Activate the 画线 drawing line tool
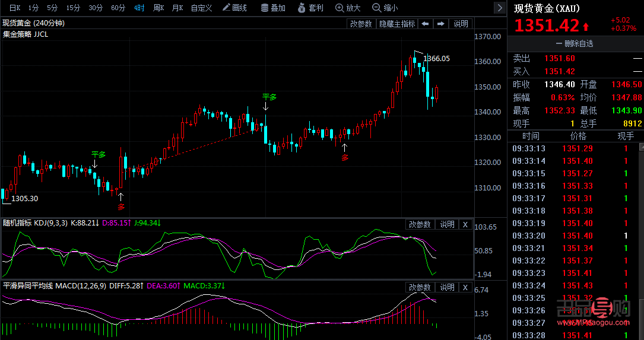The width and height of the screenshot is (644, 340). click(x=234, y=7)
